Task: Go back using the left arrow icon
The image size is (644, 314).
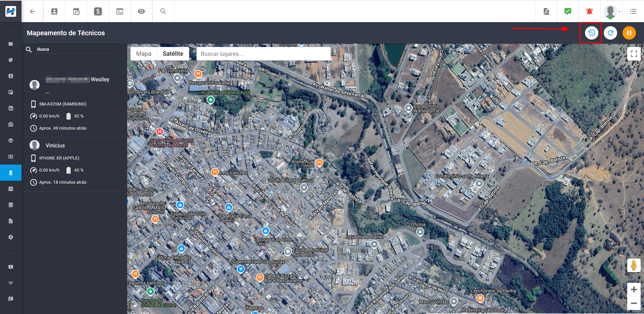Action: coord(33,11)
